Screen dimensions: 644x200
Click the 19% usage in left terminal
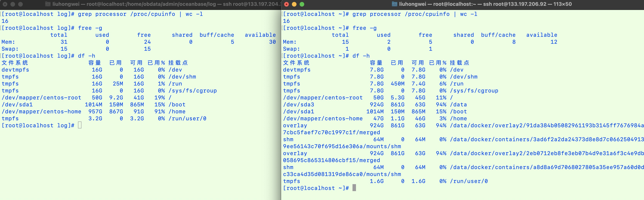pos(159,98)
